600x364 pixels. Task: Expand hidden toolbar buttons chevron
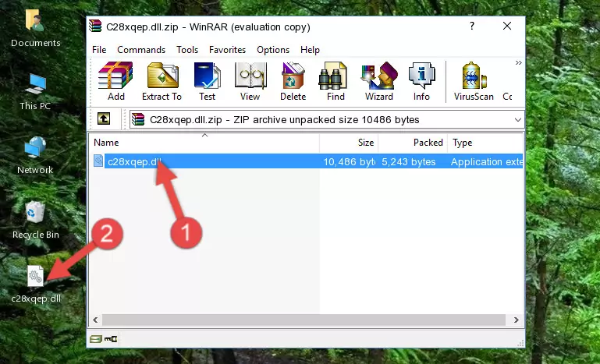519,62
